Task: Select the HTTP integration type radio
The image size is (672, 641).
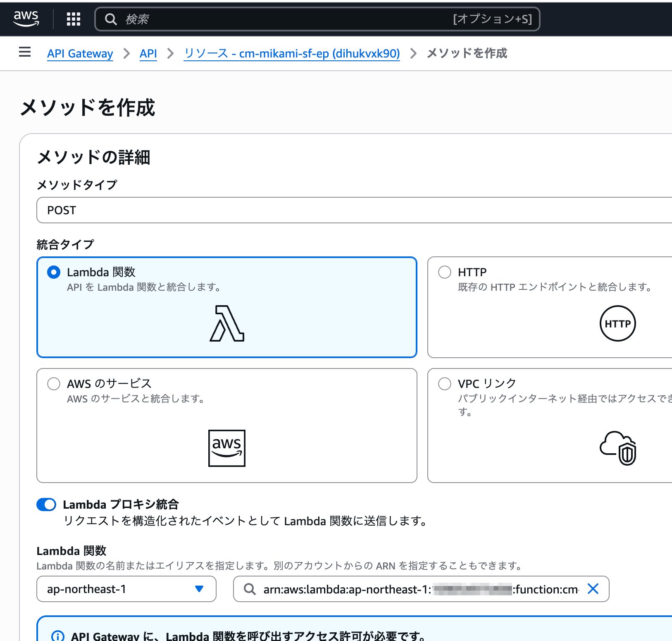Action: [445, 272]
